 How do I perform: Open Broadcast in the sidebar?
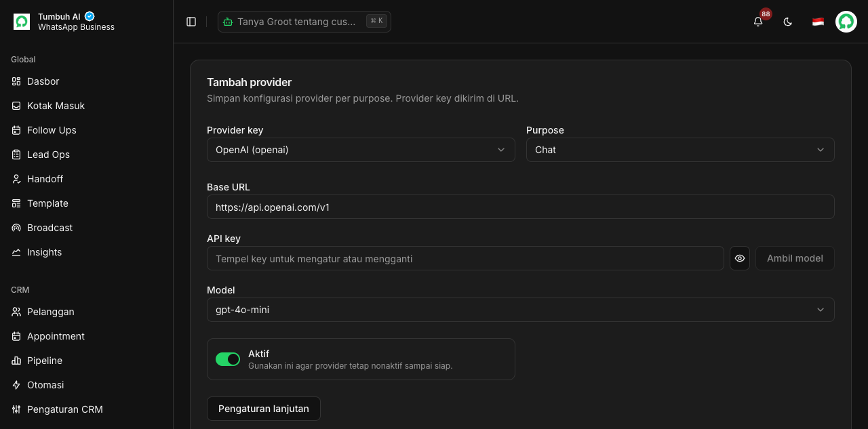(x=87, y=228)
